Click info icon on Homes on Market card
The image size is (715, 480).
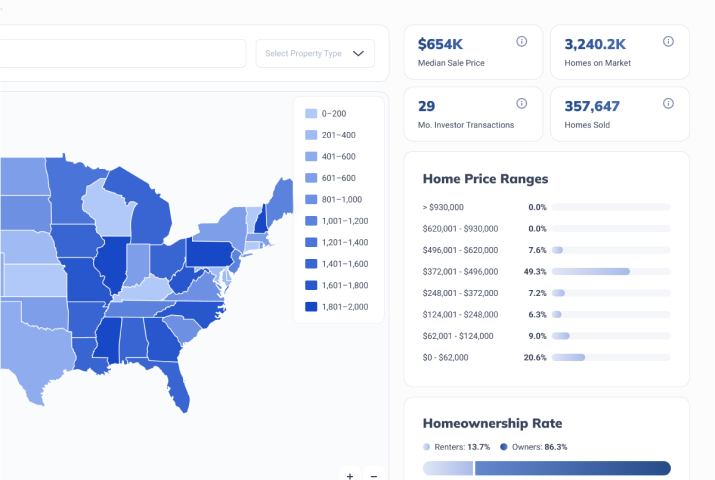(x=668, y=42)
